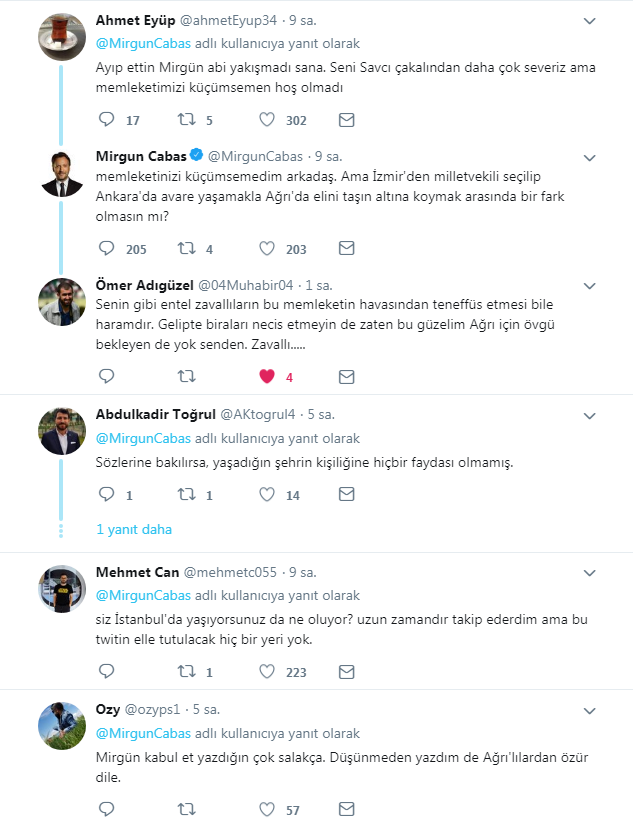Viewport: 633px width, 827px height.
Task: Retweet Ahmet Eyüp's tweet
Action: coord(187,119)
